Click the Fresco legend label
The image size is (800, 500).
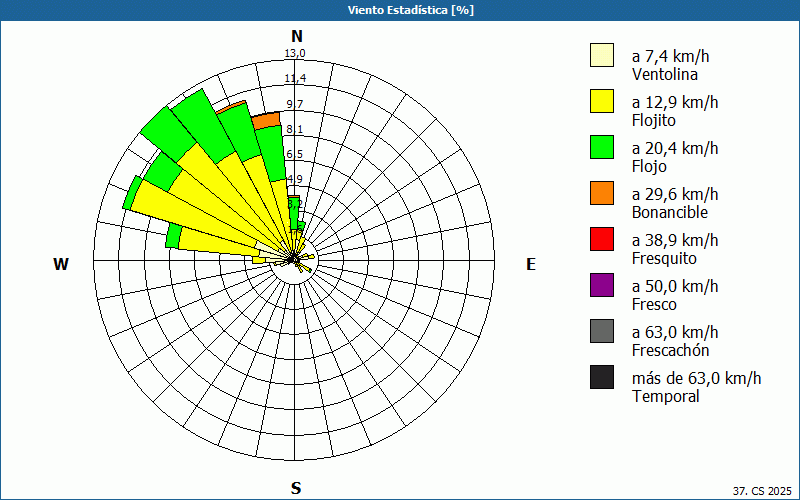click(x=655, y=304)
